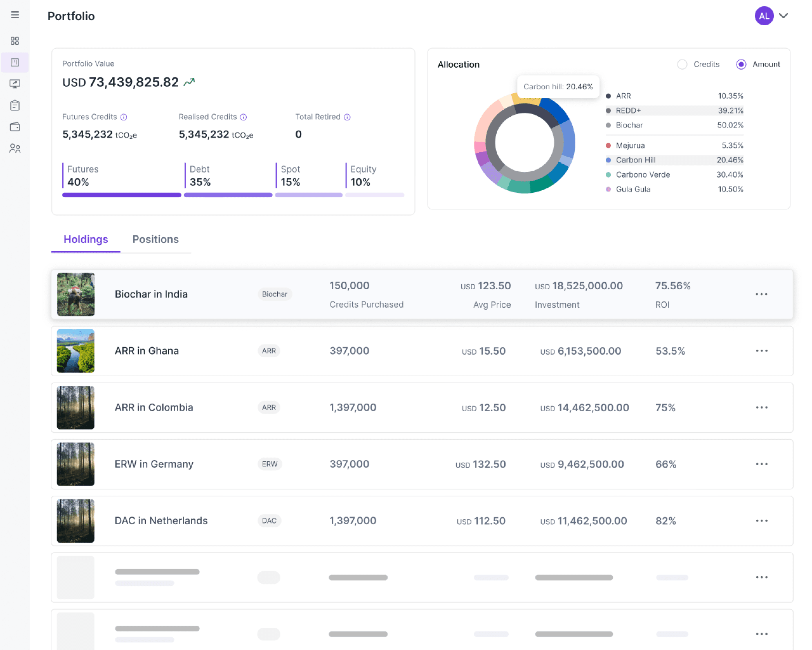
Task: Click the ERW in Germany holding name
Action: (154, 464)
